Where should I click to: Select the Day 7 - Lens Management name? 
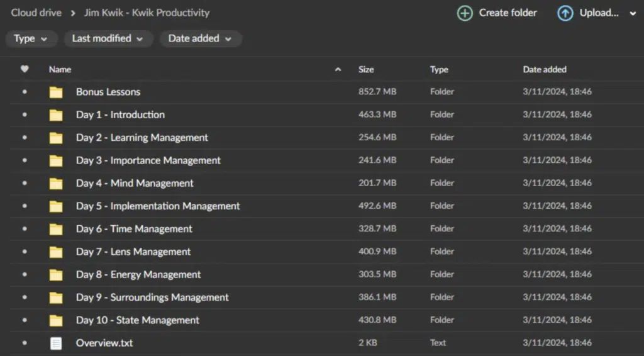[x=133, y=252]
